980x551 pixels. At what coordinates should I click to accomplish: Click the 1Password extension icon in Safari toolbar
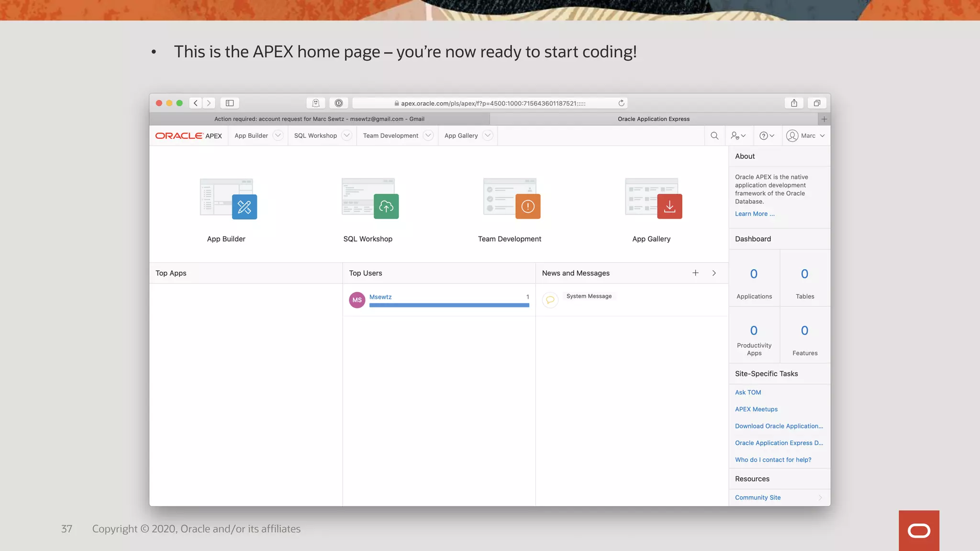coord(339,103)
